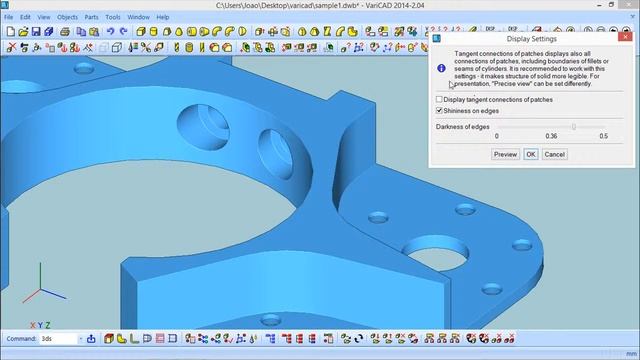The width and height of the screenshot is (640, 360).
Task: Open the Edit menu
Action: [25, 17]
